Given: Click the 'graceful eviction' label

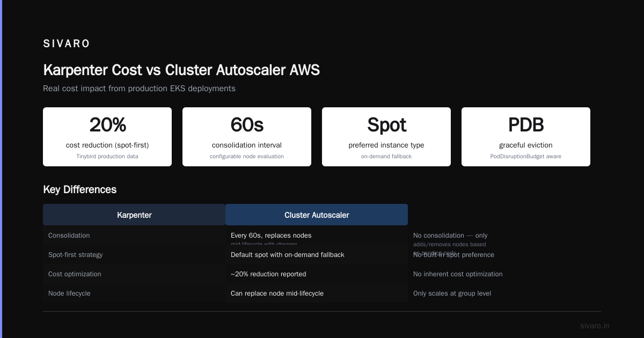Looking at the screenshot, I should 526,145.
